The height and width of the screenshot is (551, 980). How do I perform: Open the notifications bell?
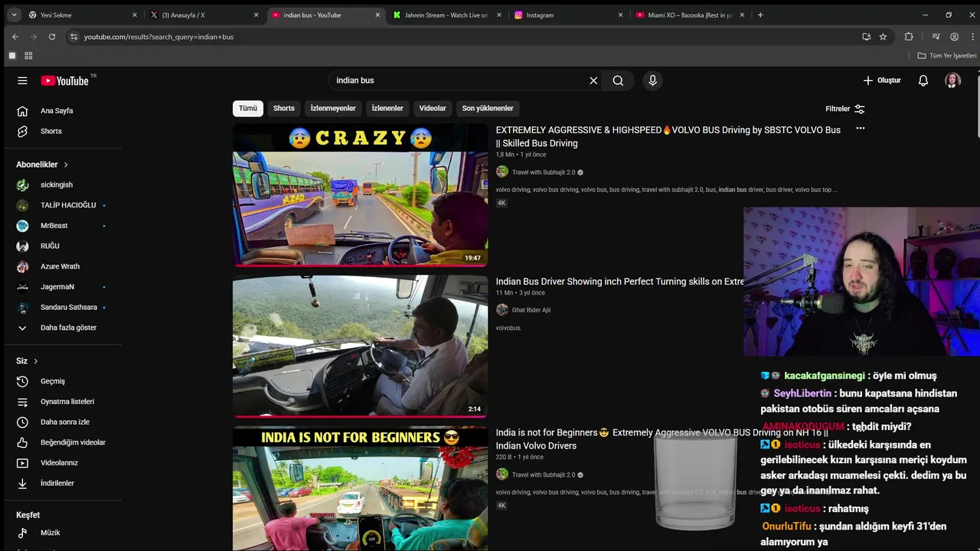[923, 80]
